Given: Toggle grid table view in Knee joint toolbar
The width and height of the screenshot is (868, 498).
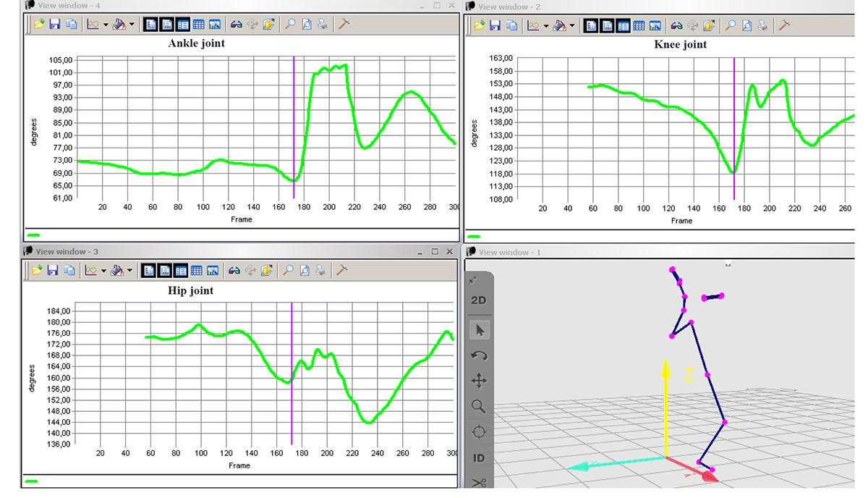Looking at the screenshot, I should click(639, 25).
